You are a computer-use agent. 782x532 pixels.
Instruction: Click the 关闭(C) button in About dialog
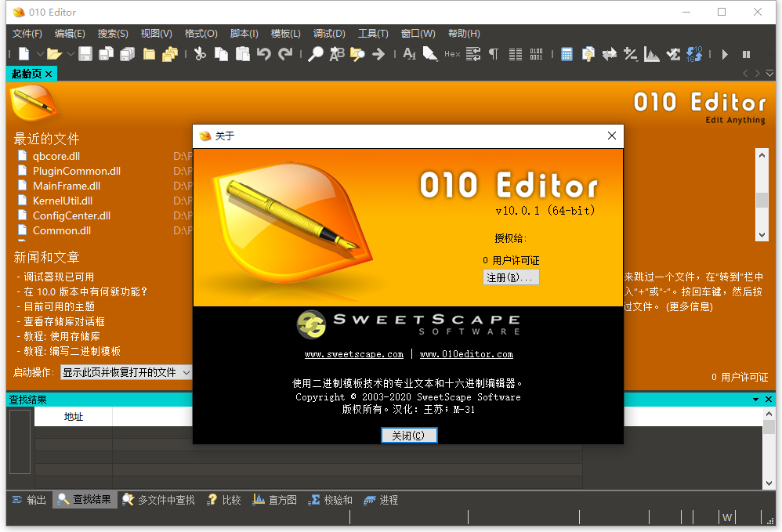409,436
